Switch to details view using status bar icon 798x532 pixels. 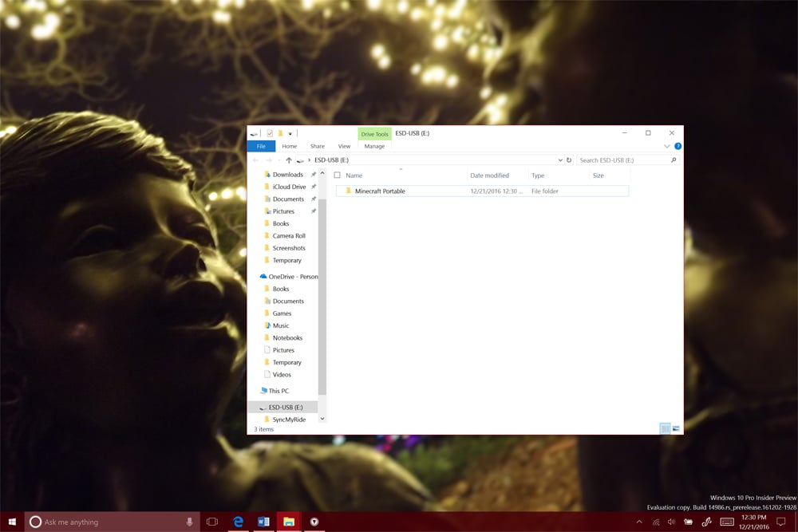pyautogui.click(x=665, y=428)
